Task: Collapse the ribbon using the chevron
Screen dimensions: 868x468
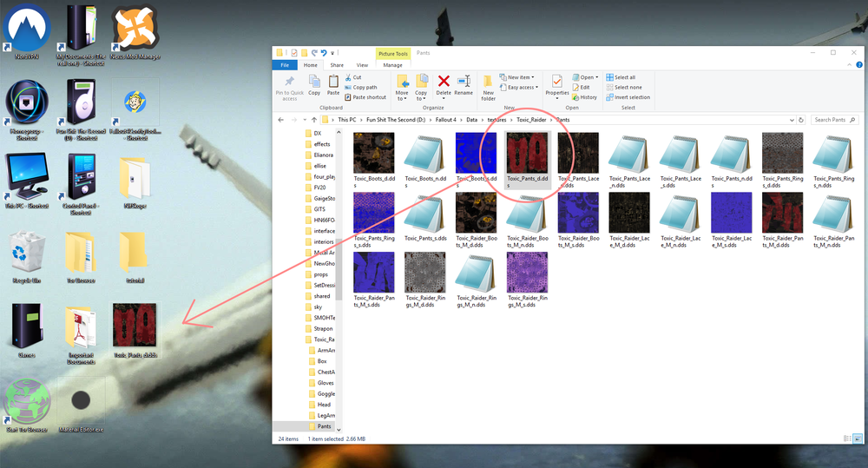Action: (x=849, y=65)
